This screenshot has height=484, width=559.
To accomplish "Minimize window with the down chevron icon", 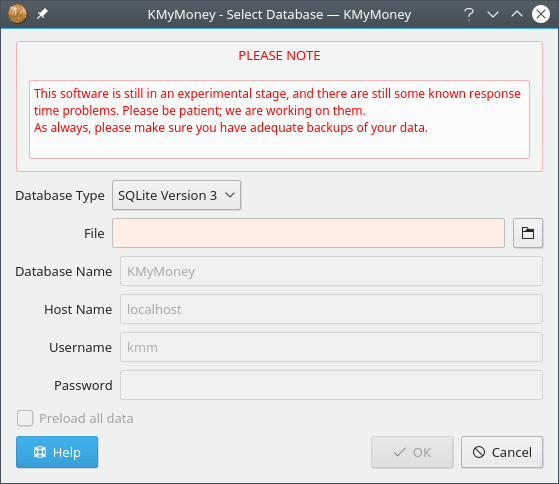I will pyautogui.click(x=493, y=15).
